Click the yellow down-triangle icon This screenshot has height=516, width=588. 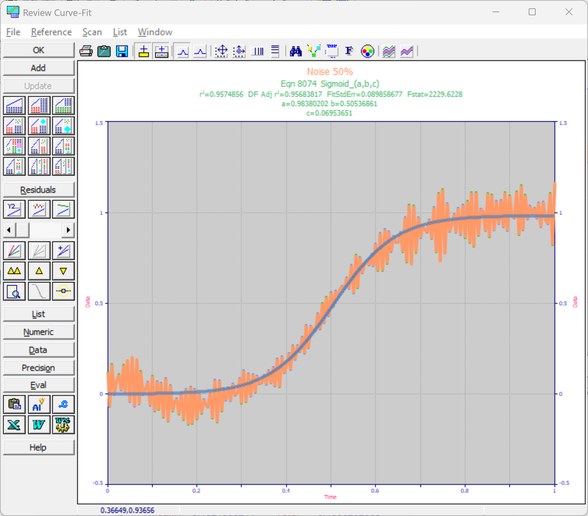click(x=63, y=271)
